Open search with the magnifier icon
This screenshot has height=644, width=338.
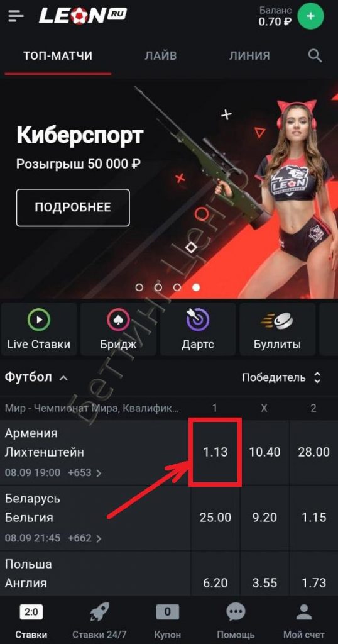point(315,56)
